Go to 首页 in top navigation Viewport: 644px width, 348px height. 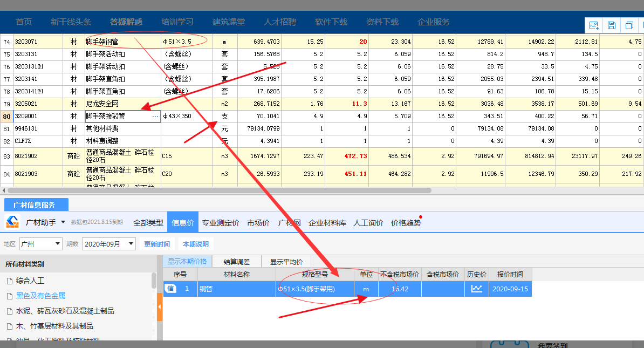tap(24, 22)
